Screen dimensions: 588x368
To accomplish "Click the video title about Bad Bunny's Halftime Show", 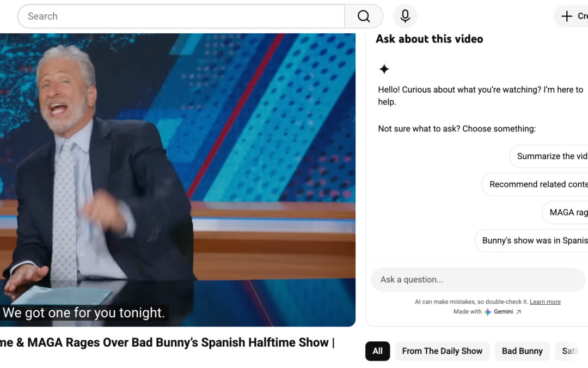I will [167, 342].
